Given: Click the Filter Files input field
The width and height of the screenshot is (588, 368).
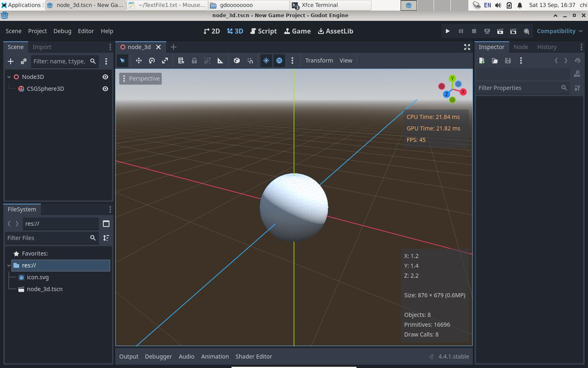Looking at the screenshot, I should (x=47, y=238).
